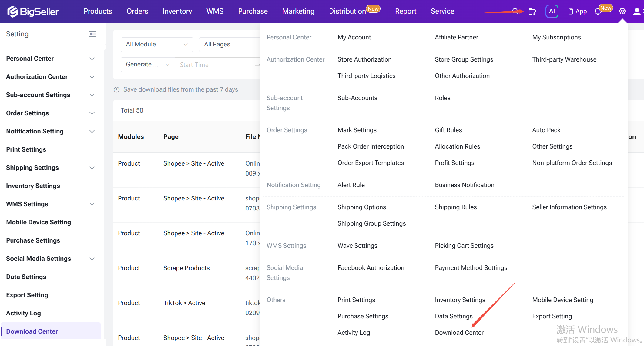Open Third-party Logistics link
The width and height of the screenshot is (644, 346).
click(366, 76)
